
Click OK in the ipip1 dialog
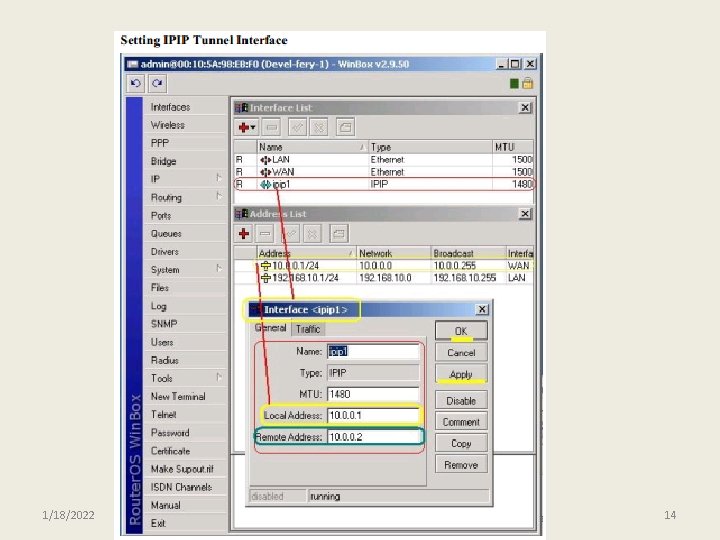(x=461, y=331)
